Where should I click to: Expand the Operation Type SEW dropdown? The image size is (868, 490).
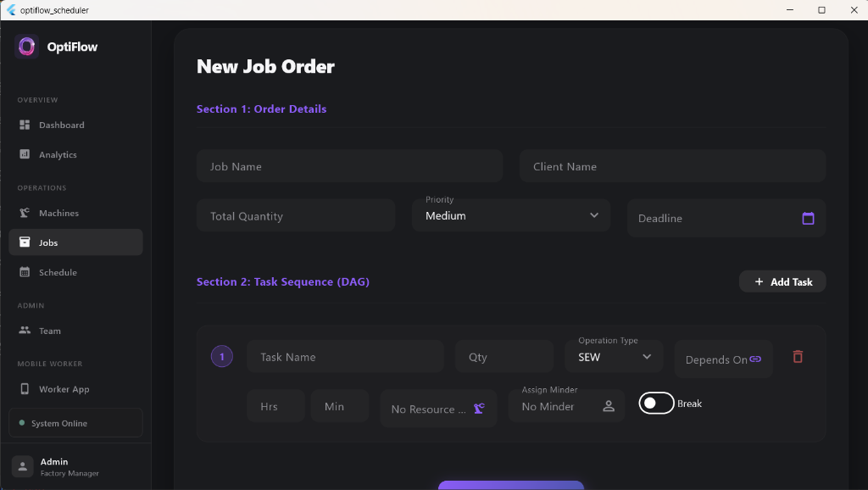coord(614,357)
